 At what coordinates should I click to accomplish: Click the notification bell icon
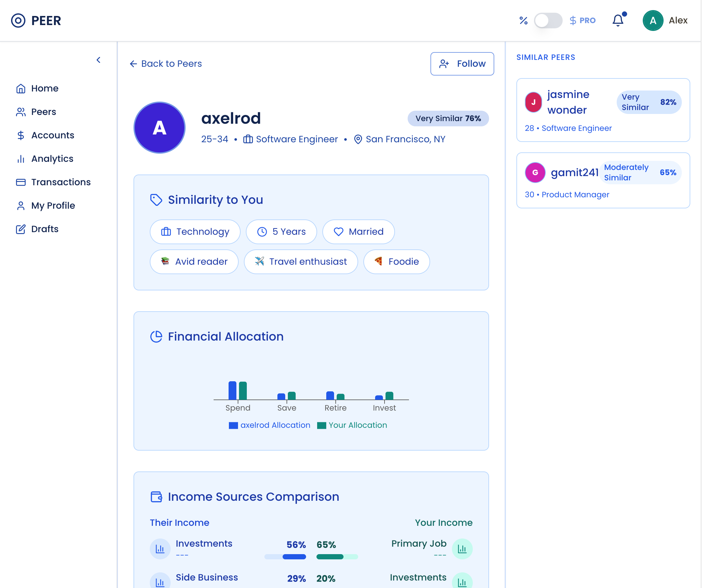point(618,21)
